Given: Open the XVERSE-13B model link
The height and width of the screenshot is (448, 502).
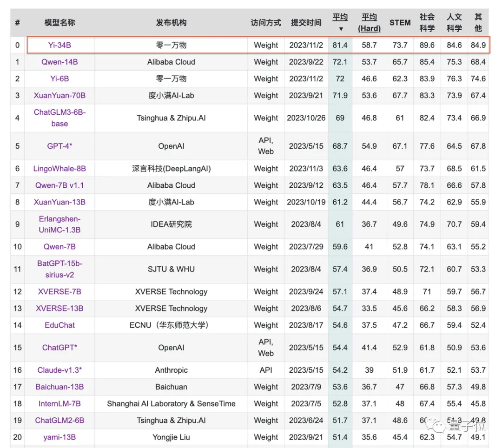Looking at the screenshot, I should [x=59, y=308].
